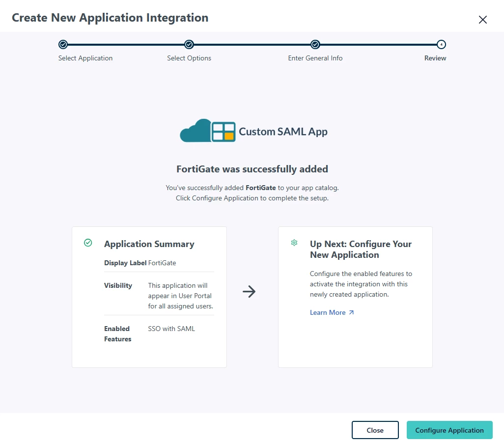Click 'Configure the enabled features' description text
504x443 pixels.
pos(361,284)
